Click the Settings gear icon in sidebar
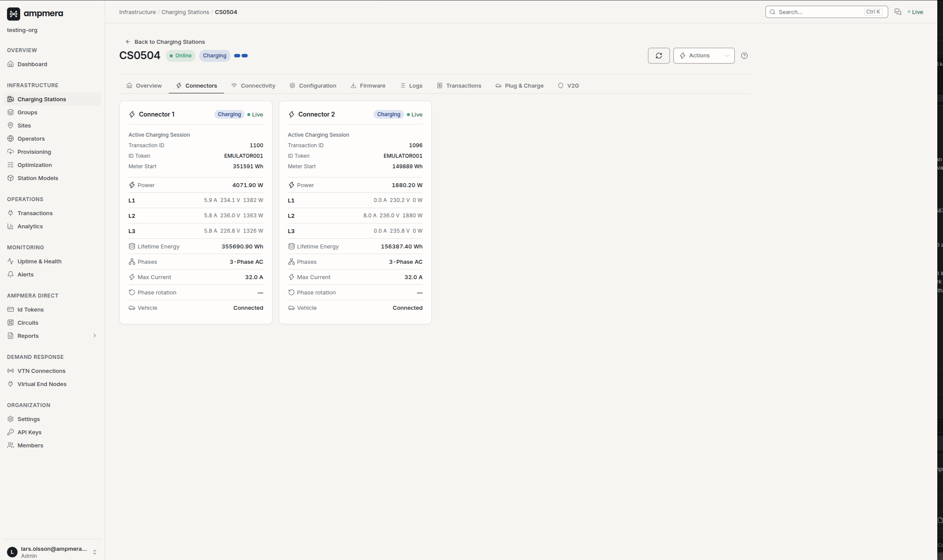Screen dimensions: 943x560 (11, 419)
